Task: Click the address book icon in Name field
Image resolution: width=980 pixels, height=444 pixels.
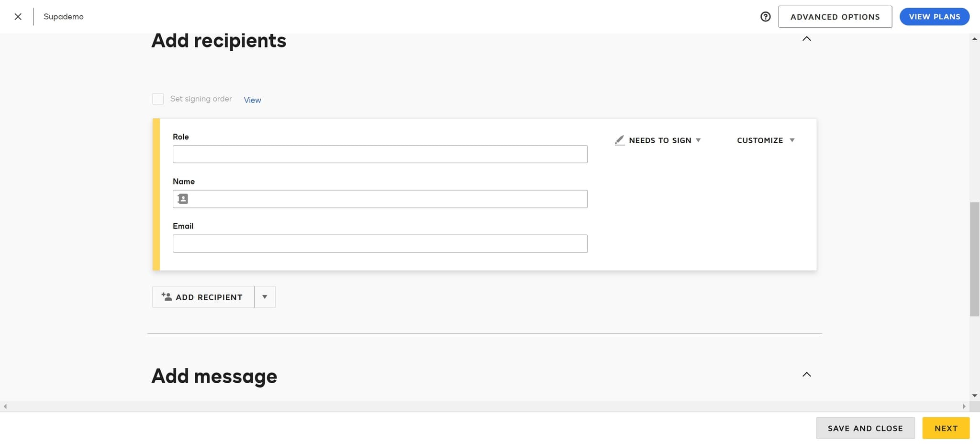Action: click(183, 199)
